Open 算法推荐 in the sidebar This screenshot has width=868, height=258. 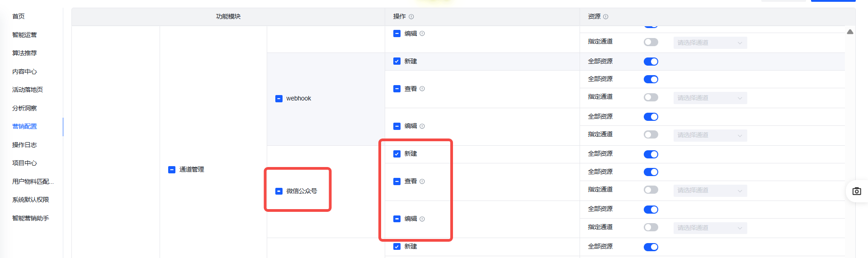[x=24, y=53]
